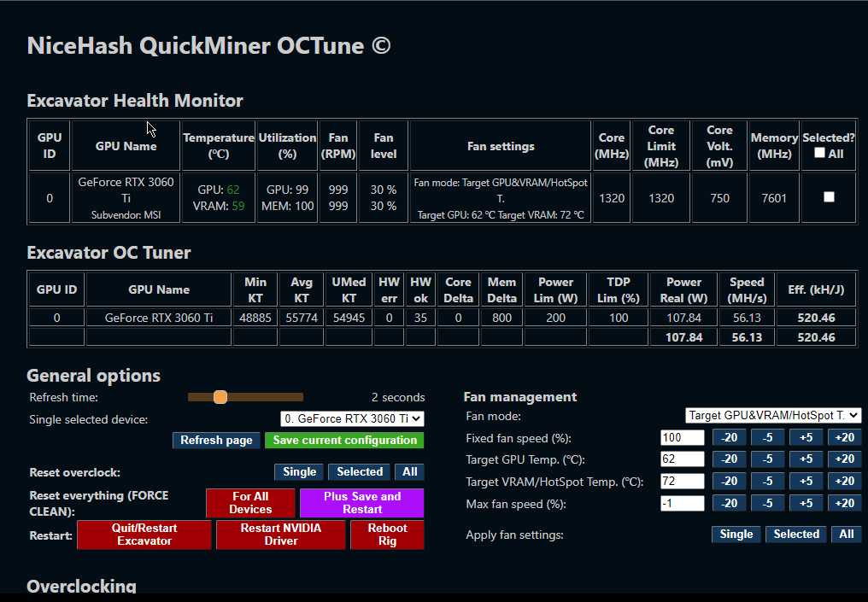
Task: Click the UMed KT value 54945
Action: click(349, 318)
